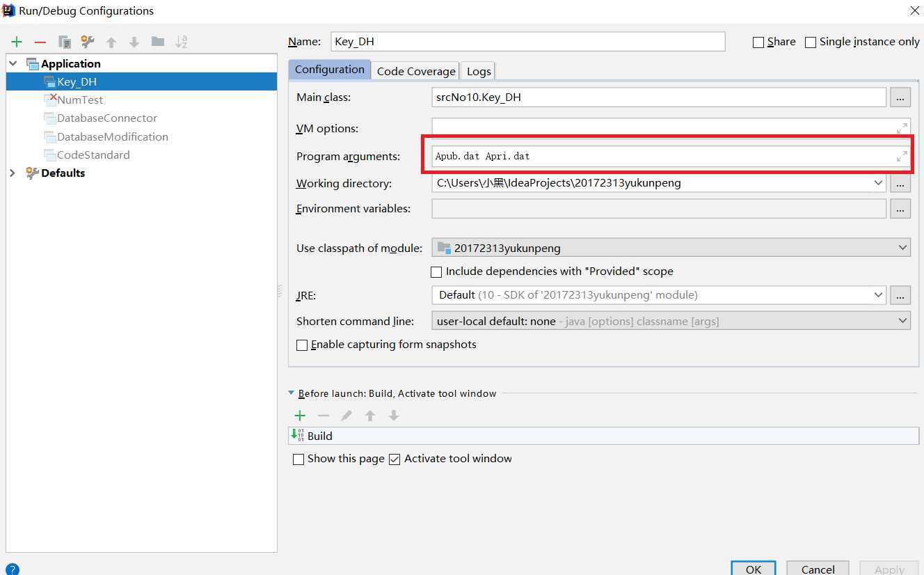Expand VM options field icon

coord(902,128)
